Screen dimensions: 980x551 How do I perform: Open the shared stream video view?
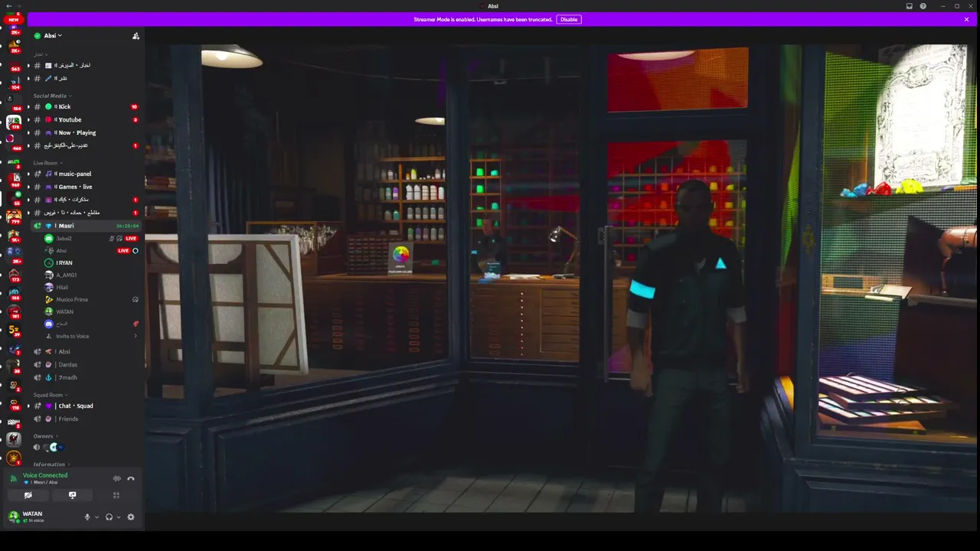pyautogui.click(x=562, y=278)
